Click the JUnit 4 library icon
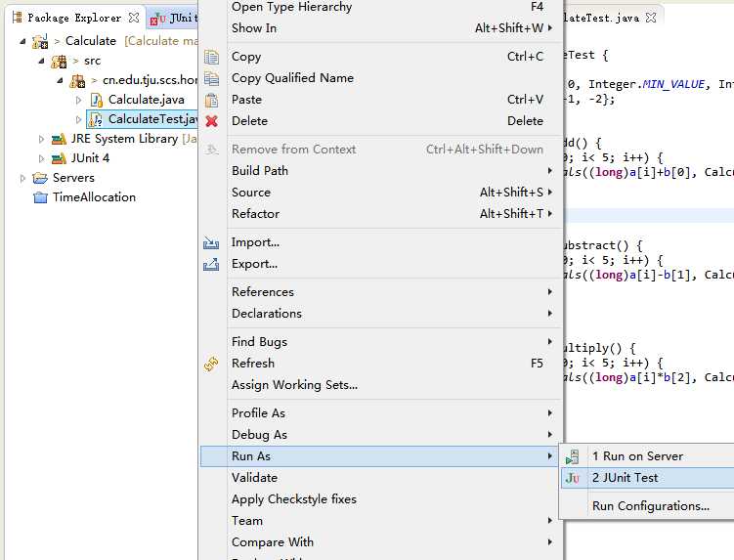 (x=59, y=158)
